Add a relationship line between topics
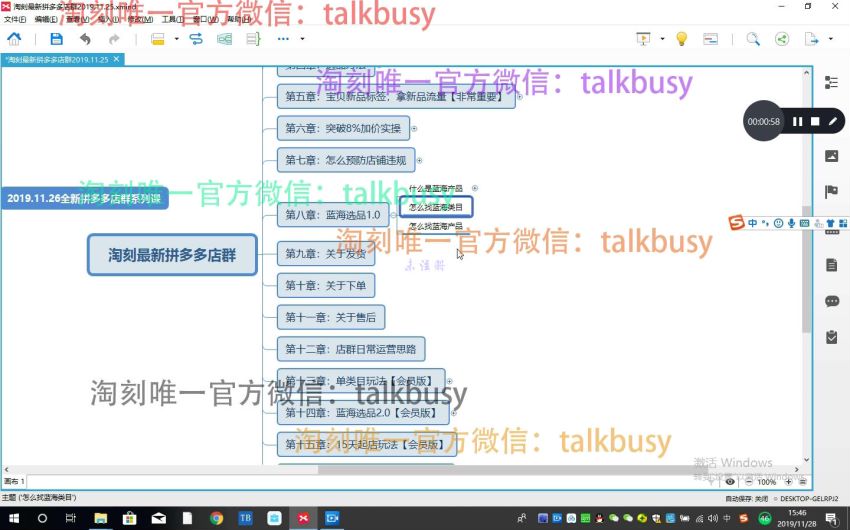850x530 pixels. coord(196,39)
